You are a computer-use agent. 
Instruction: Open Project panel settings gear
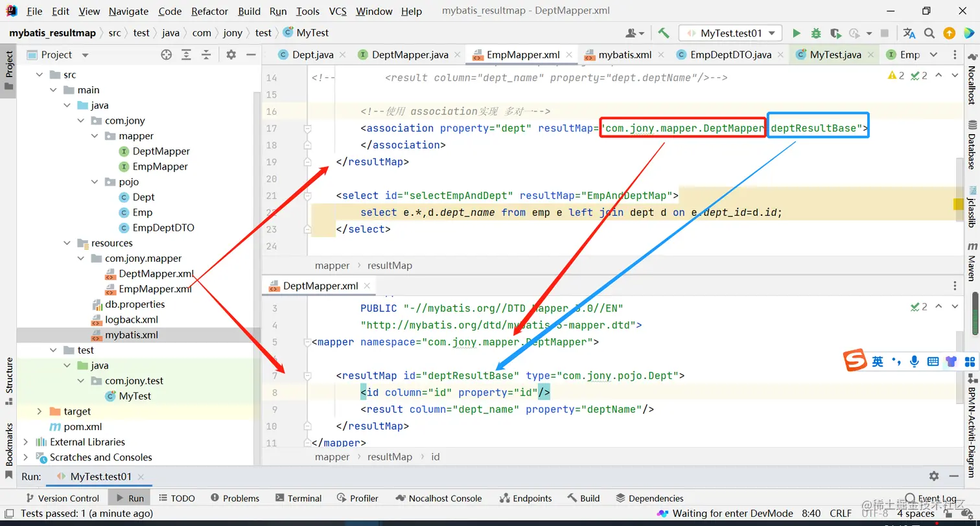click(231, 55)
